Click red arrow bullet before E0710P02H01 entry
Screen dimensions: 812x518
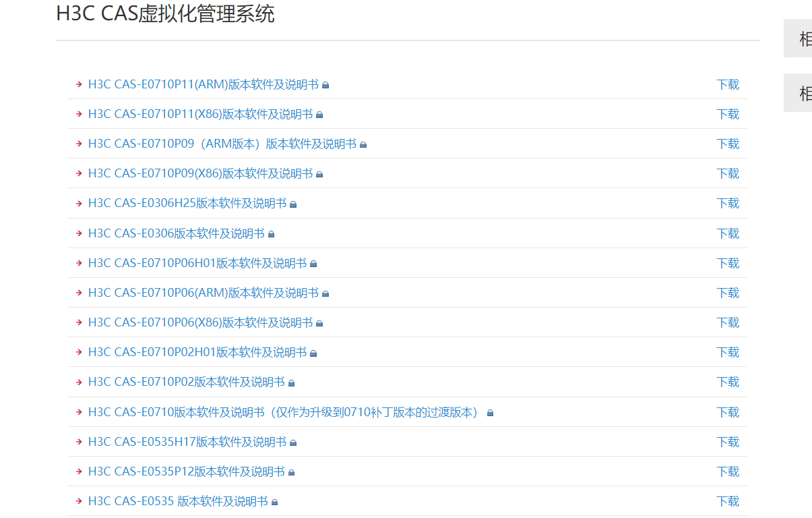click(x=79, y=352)
